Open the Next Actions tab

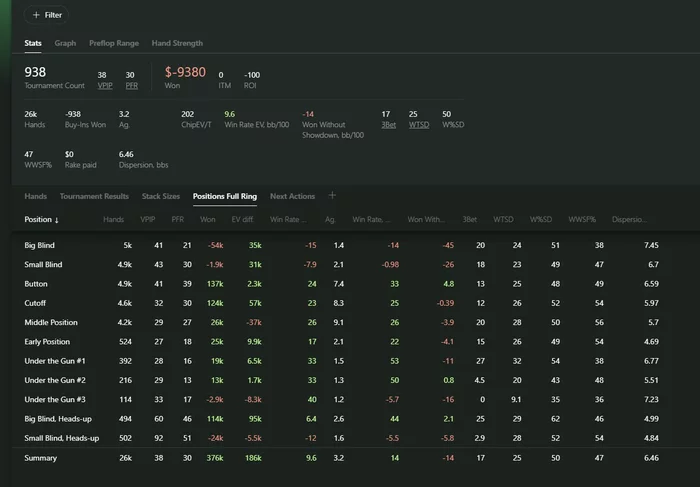292,196
